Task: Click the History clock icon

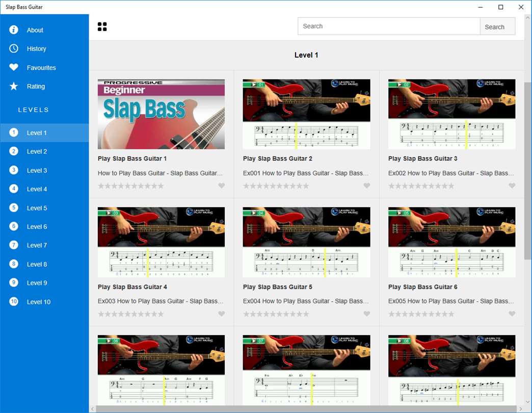Action: coord(14,48)
